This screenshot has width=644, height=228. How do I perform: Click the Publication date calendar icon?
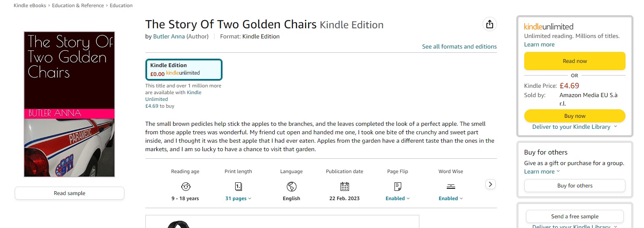pos(344,186)
